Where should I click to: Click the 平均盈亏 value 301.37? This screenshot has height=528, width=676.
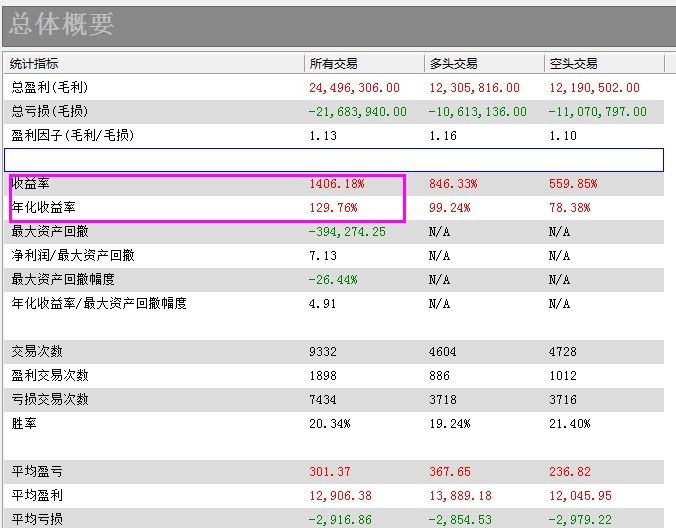click(x=330, y=472)
